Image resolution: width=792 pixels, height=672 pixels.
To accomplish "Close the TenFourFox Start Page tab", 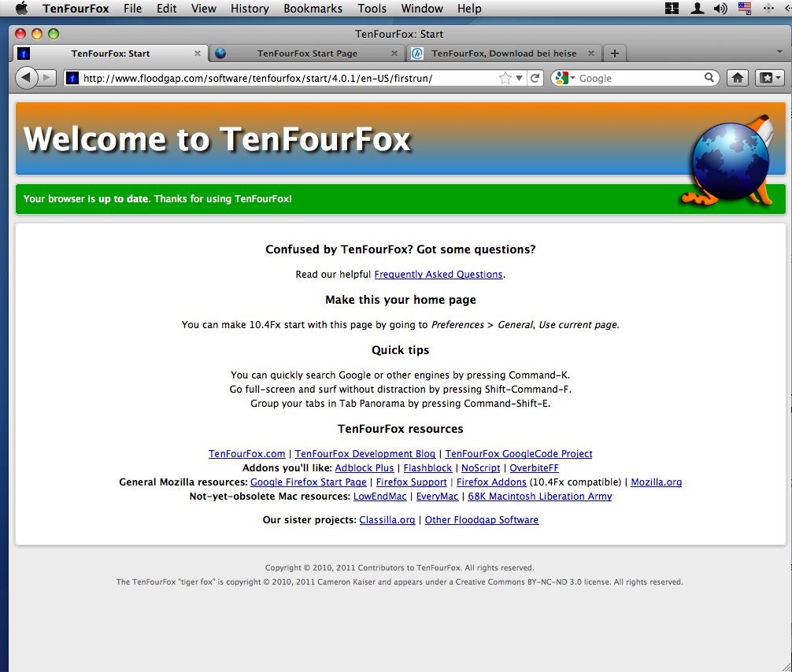I will click(394, 53).
